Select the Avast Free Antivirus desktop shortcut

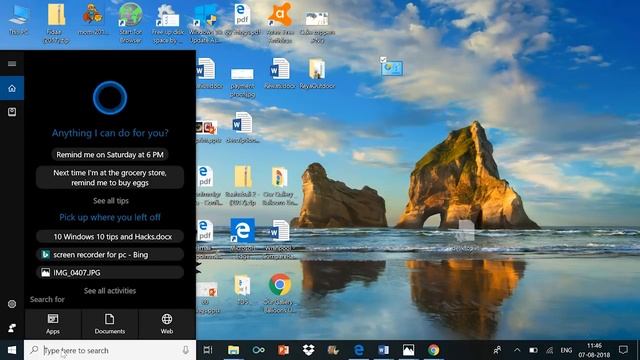point(280,23)
